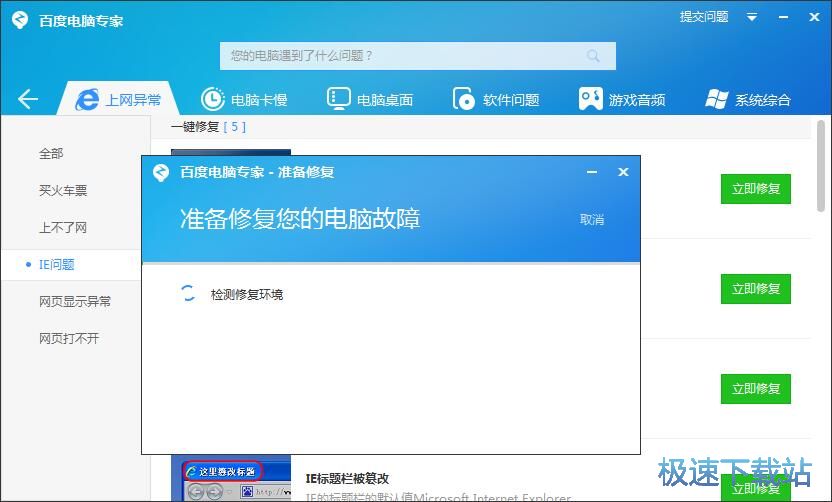Click the Baidu PC Expert logo icon
The image size is (832, 502).
pos(20,20)
